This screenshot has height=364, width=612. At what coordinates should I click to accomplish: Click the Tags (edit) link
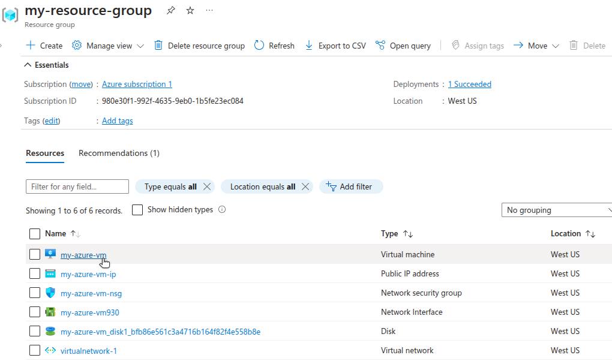tap(52, 121)
